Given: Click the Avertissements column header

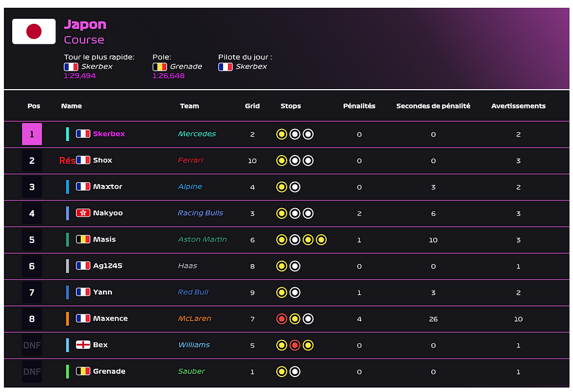Looking at the screenshot, I should click(518, 106).
